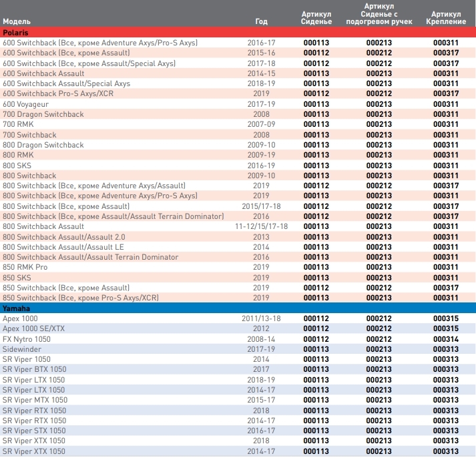Click '600 Switchback (Все, кроме Assault/Special Axys)'
Image resolution: width=476 pixels, height=458 pixels.
coord(89,63)
